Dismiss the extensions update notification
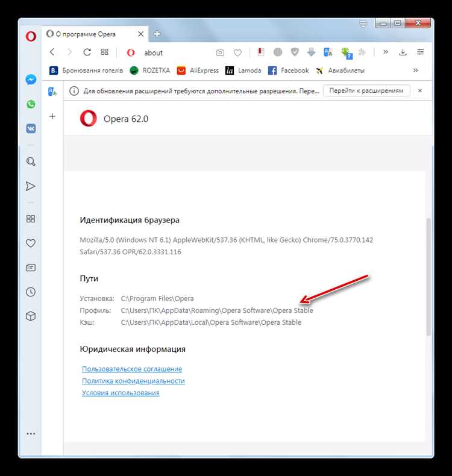 coord(420,90)
